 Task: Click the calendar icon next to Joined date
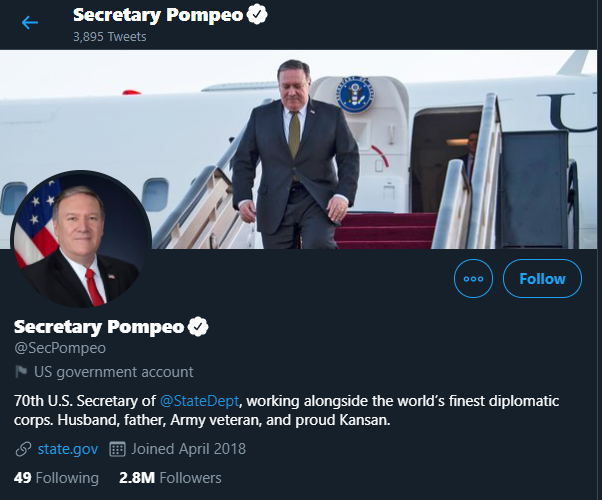pos(116,449)
